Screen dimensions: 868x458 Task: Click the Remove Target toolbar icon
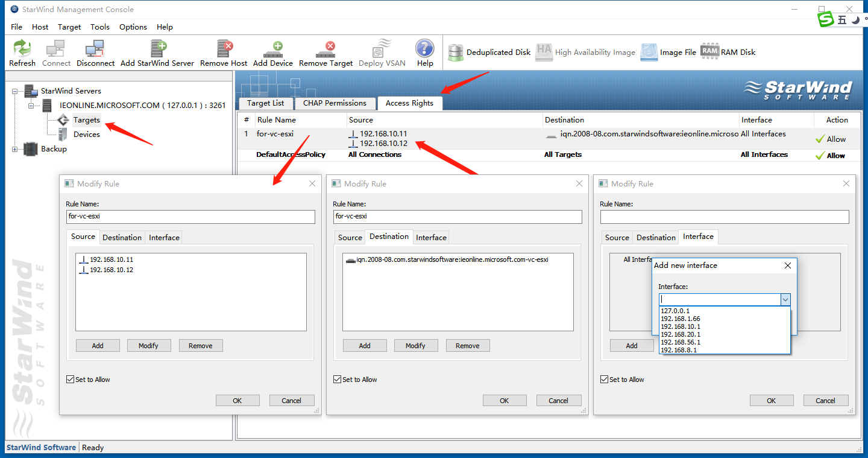(325, 49)
